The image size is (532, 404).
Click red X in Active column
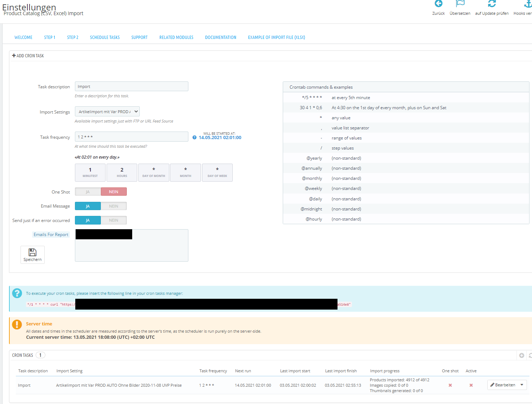pyautogui.click(x=471, y=385)
